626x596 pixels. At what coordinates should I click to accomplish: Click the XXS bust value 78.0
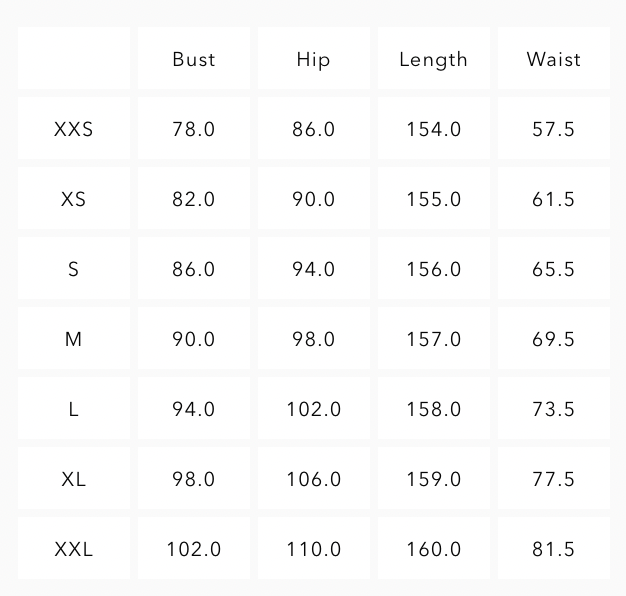point(193,129)
